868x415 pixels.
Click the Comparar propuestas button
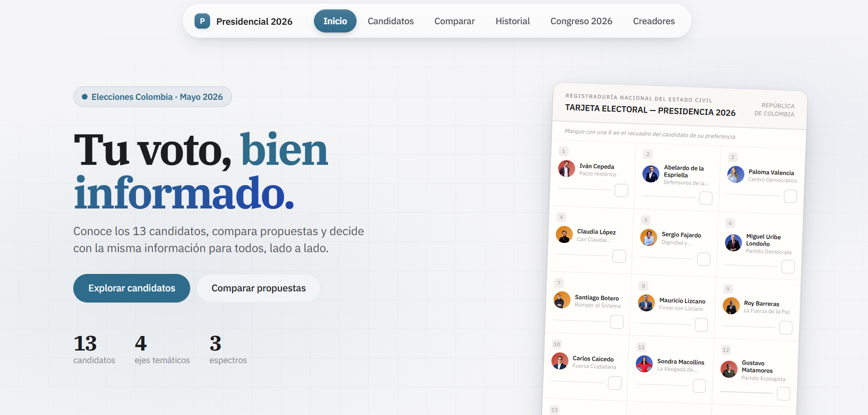259,288
